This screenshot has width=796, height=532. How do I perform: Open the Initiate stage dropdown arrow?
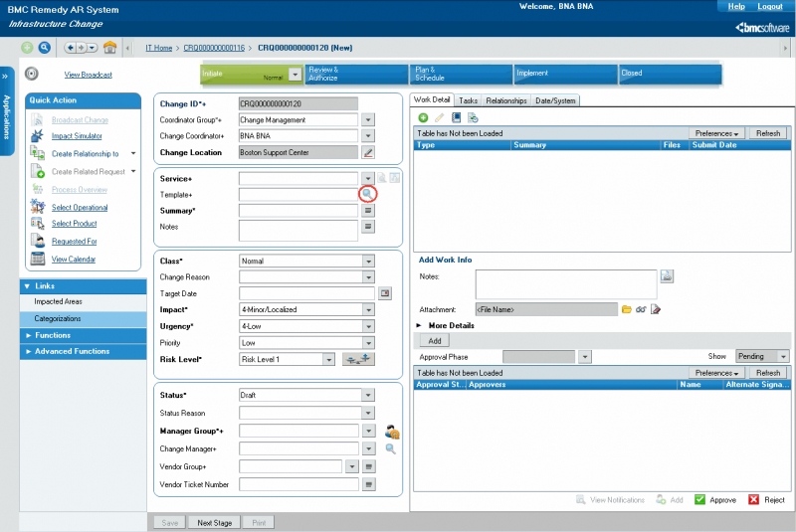tap(295, 75)
